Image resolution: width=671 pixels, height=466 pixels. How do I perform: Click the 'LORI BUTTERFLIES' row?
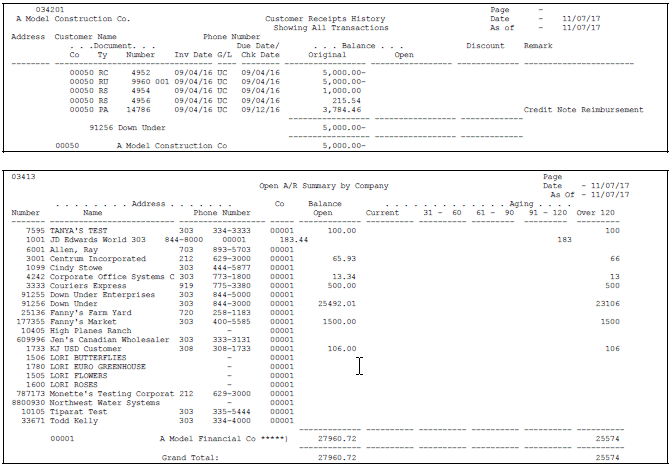point(88,358)
